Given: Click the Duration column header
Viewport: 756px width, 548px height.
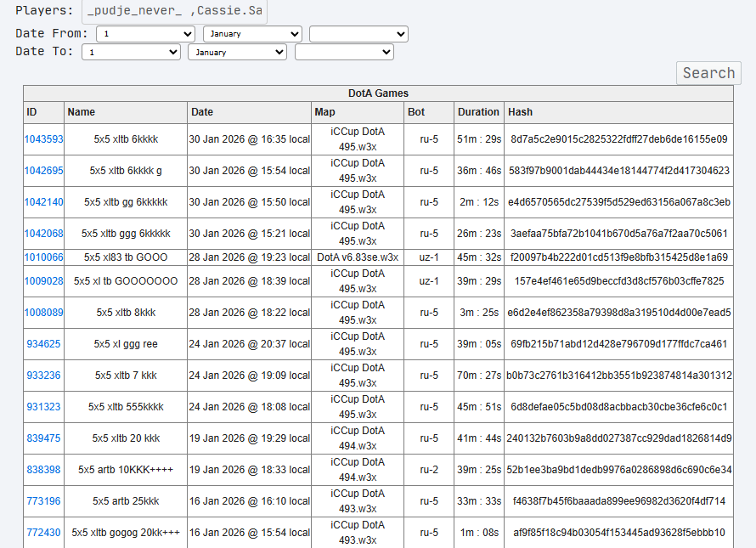Looking at the screenshot, I should (x=479, y=112).
